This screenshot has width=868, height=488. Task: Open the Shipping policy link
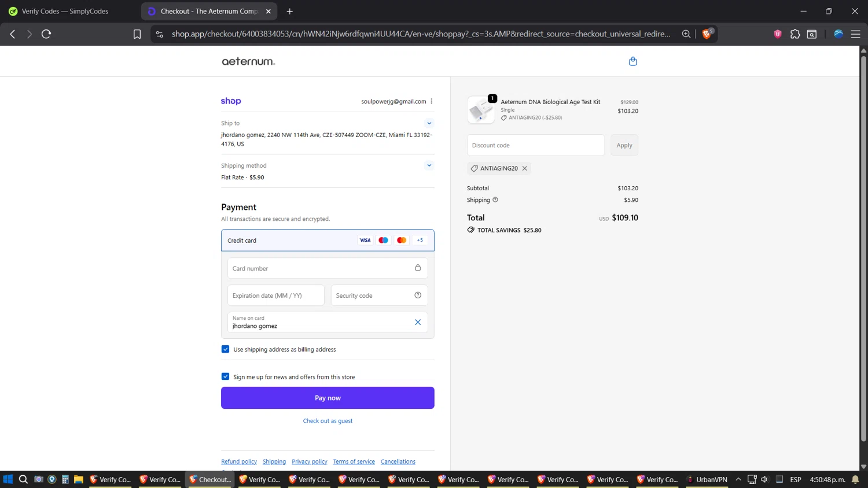(274, 461)
